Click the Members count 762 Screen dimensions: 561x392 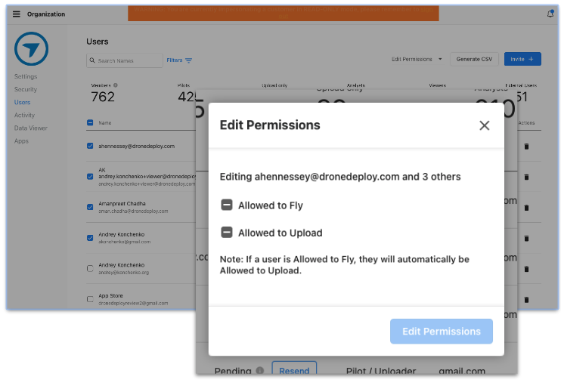click(103, 97)
